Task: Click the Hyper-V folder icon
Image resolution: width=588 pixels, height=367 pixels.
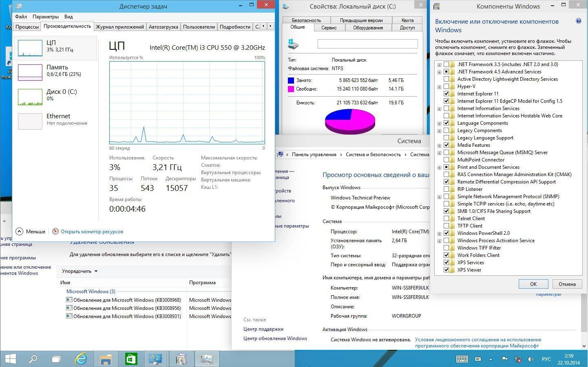Action: tap(452, 86)
